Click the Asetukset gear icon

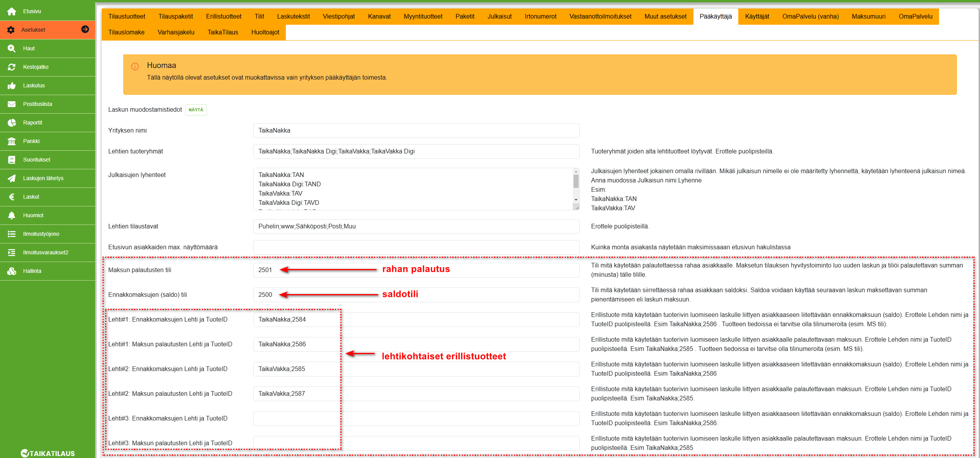(11, 30)
